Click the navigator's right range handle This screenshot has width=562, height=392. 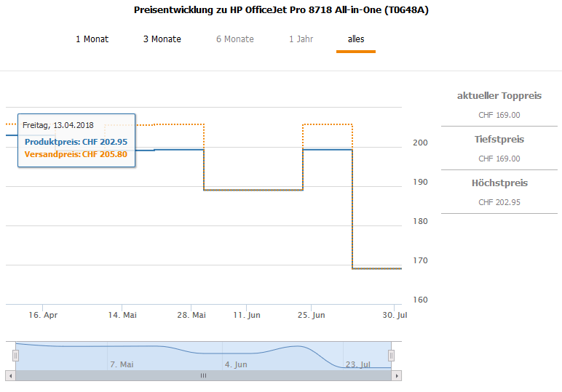[391, 355]
